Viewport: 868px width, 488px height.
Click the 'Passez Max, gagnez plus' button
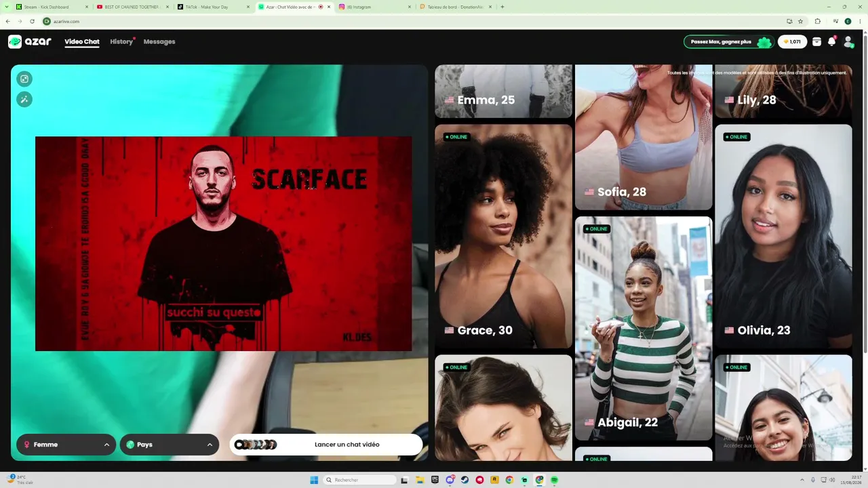click(728, 42)
